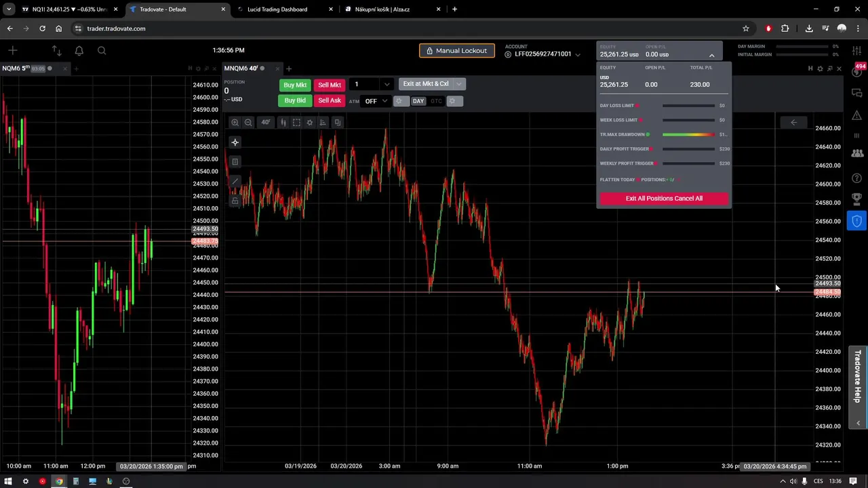The height and width of the screenshot is (488, 868).
Task: Open the community people sidebar icon
Action: coord(857,154)
